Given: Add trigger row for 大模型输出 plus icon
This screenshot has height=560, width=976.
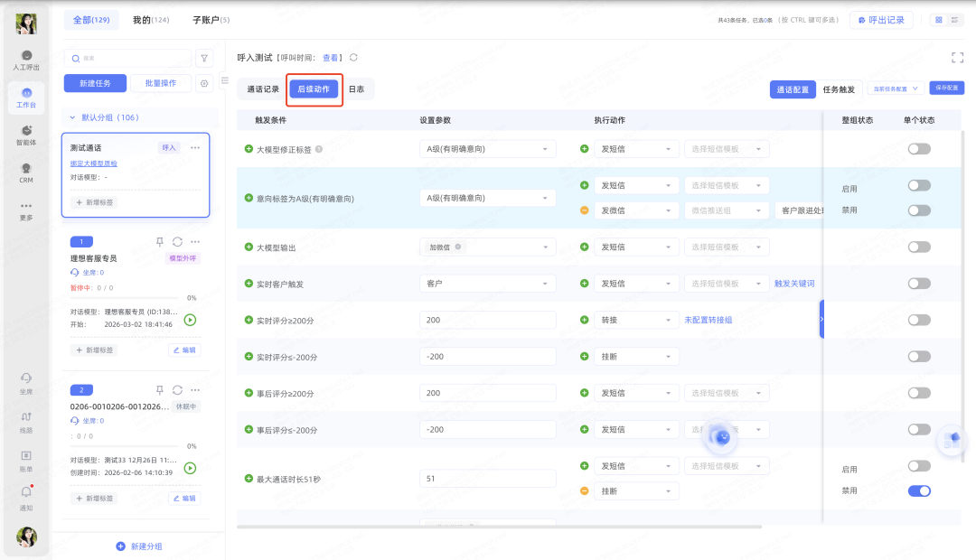Looking at the screenshot, I should click(x=249, y=247).
